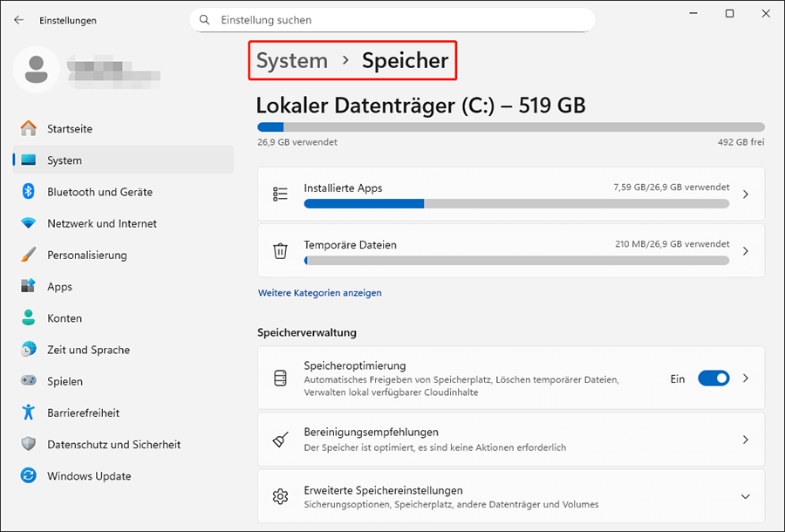The height and width of the screenshot is (532, 785).
Task: Click the user profile avatar
Action: click(x=37, y=69)
